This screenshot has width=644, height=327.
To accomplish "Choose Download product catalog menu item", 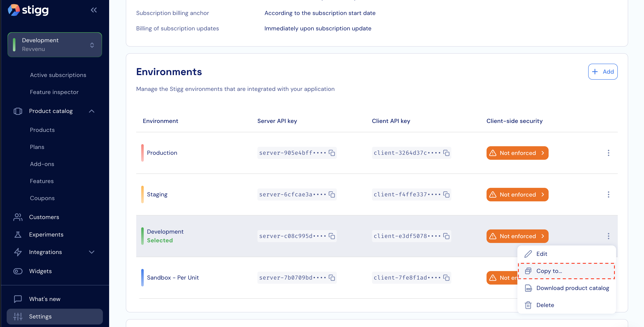I will (566, 288).
